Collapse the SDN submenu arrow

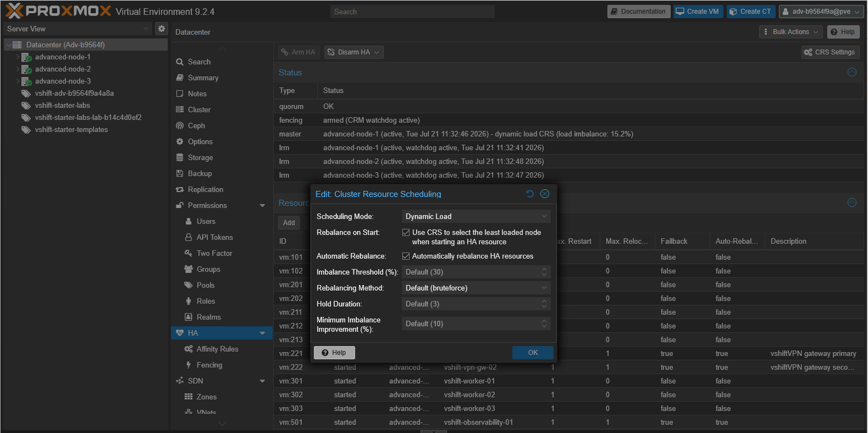point(262,381)
